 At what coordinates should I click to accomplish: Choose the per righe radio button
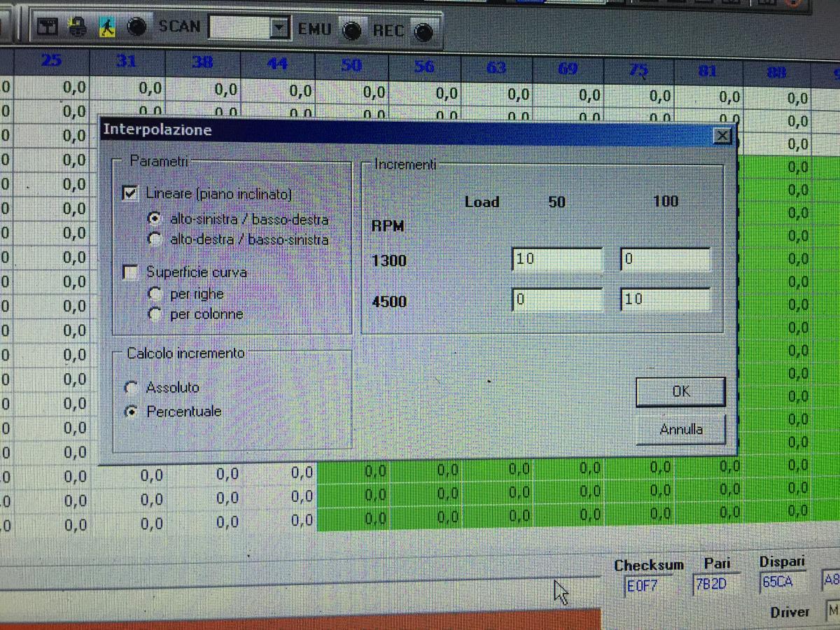coord(155,294)
